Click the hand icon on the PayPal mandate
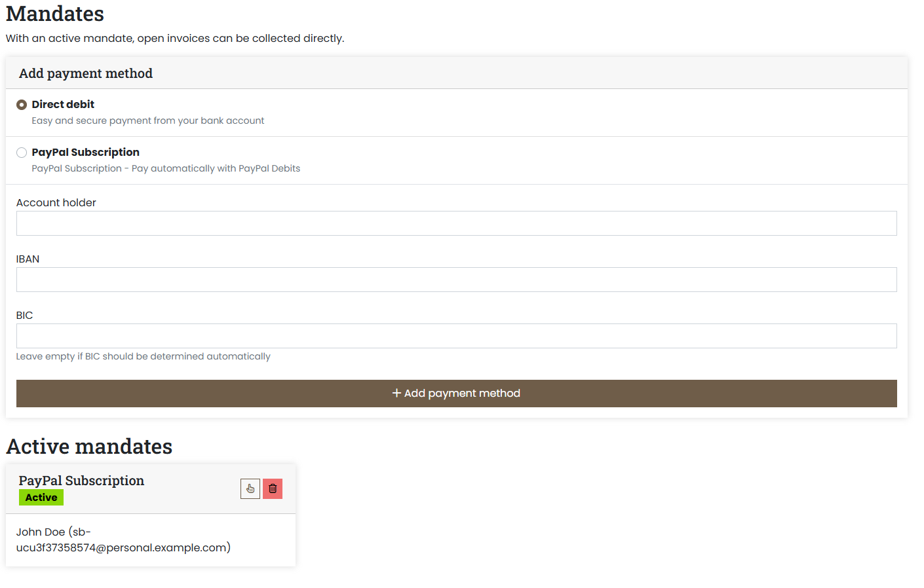This screenshot has height=588, width=924. (x=250, y=488)
